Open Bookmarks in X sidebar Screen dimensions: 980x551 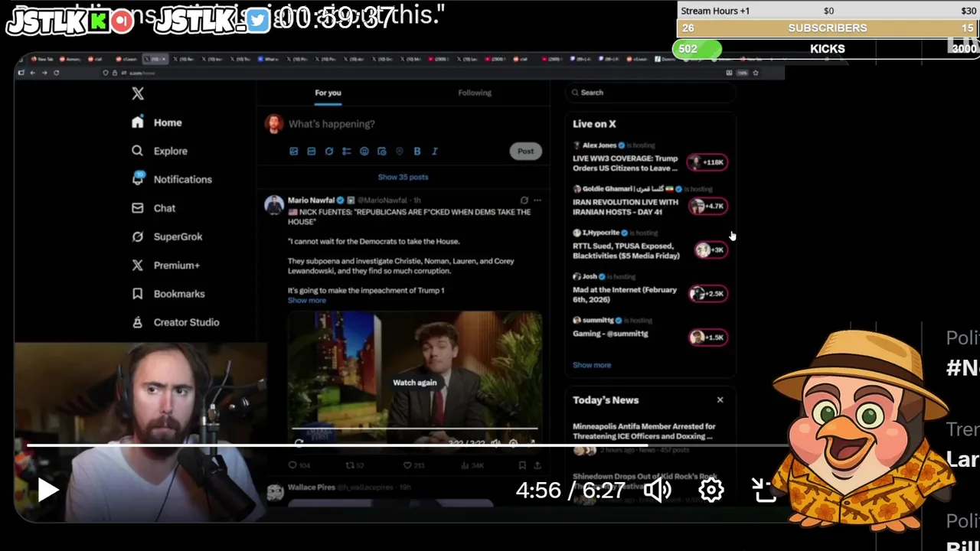pos(168,294)
